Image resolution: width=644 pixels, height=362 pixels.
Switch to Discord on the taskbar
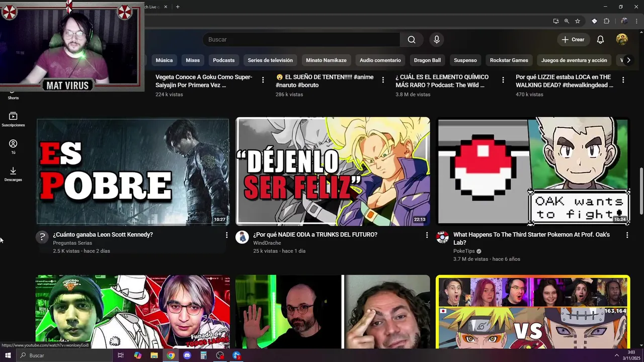(187, 355)
